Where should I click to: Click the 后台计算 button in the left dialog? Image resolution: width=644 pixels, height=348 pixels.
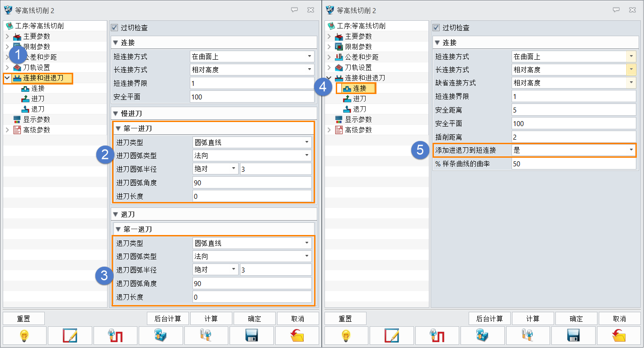pos(168,319)
